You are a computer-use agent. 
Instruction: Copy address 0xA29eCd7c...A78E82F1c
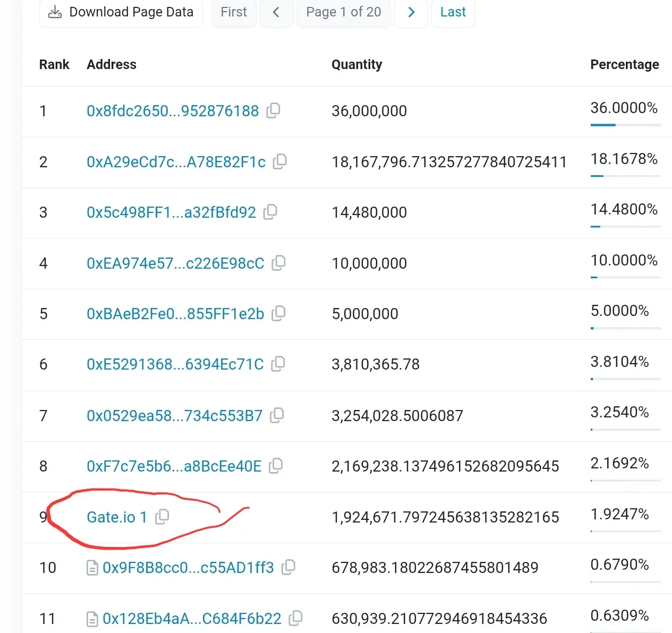(x=279, y=161)
